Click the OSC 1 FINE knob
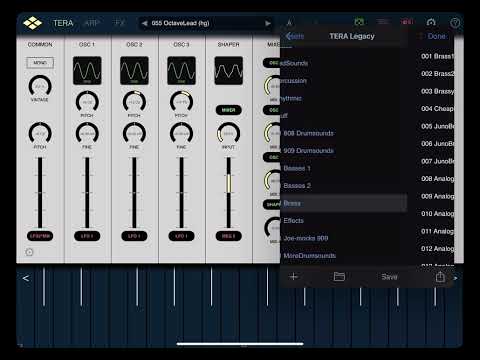480x360 pixels. (x=87, y=133)
